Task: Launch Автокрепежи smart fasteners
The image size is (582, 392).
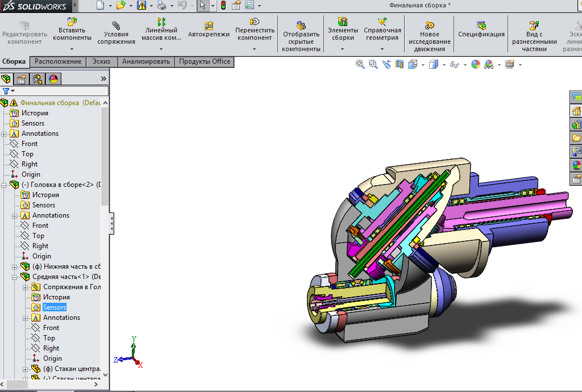Action: [209, 30]
